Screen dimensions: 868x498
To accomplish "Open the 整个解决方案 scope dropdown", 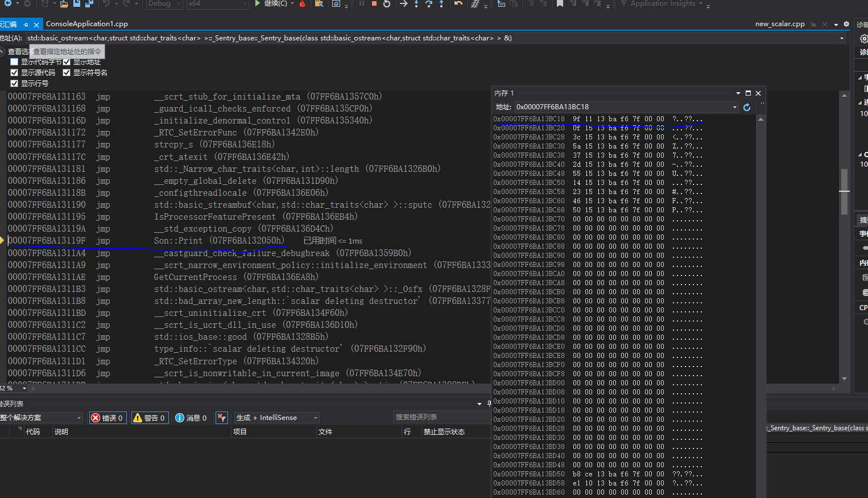I will click(x=41, y=418).
